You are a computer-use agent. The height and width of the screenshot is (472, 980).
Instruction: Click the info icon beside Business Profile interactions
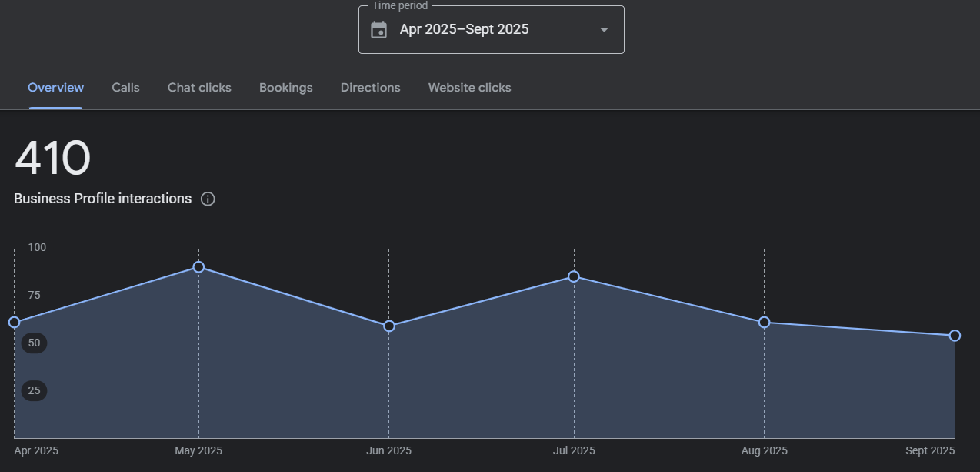click(208, 199)
